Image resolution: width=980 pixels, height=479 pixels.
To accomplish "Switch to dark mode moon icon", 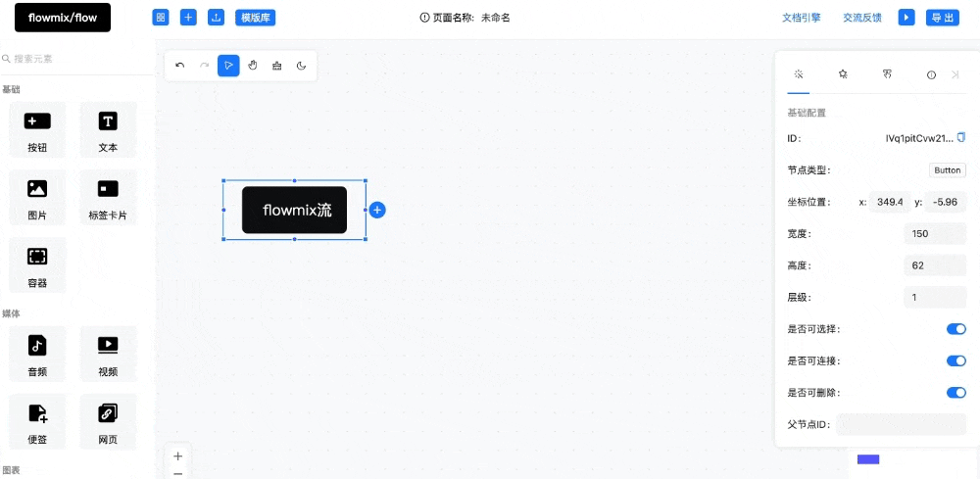I will pyautogui.click(x=301, y=66).
